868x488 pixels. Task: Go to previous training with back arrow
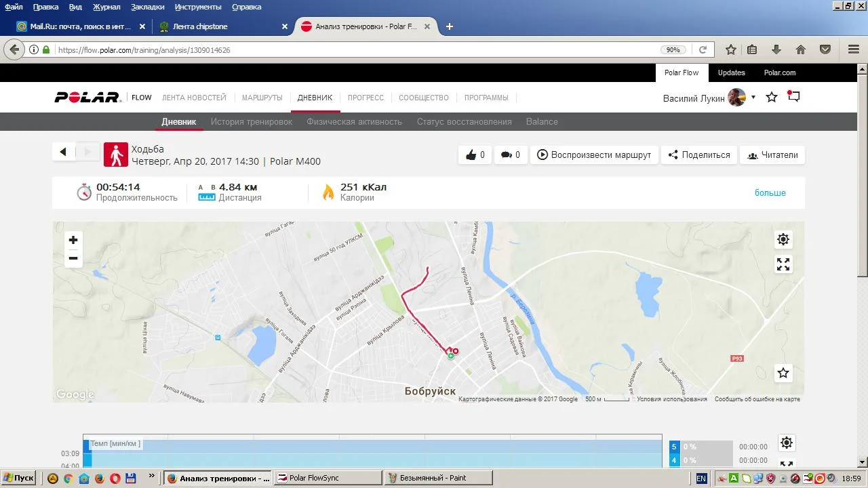63,152
